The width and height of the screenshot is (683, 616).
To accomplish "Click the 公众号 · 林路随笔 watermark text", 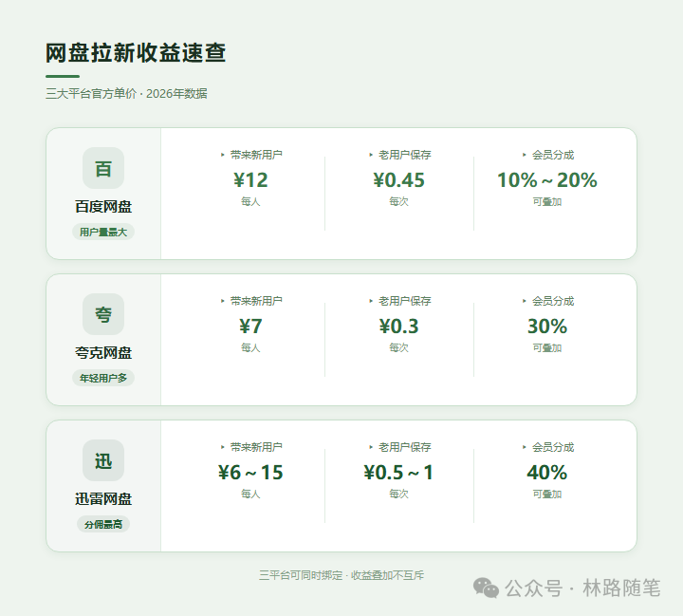I will click(581, 588).
